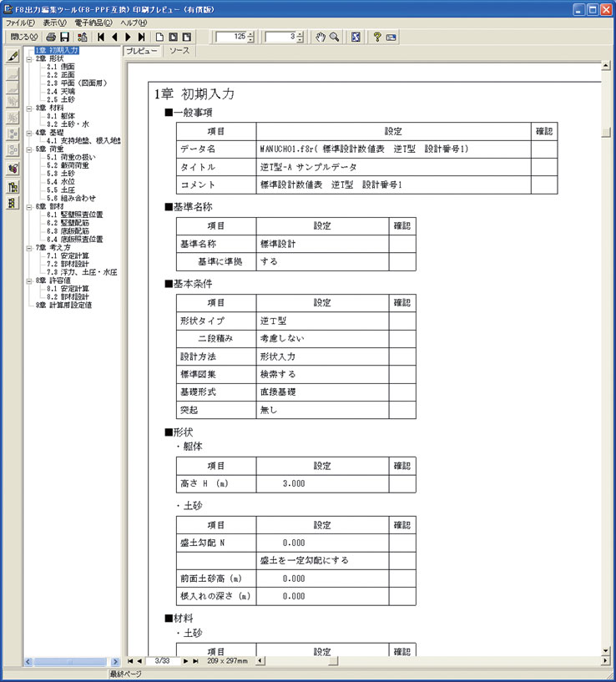Select the magnifier zoom tool
Screen dimensions: 616x682
[334, 37]
